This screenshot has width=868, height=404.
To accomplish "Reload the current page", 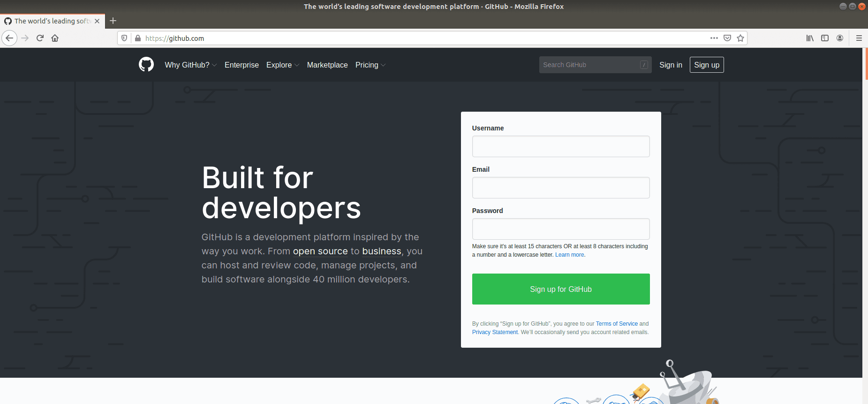I will [40, 38].
